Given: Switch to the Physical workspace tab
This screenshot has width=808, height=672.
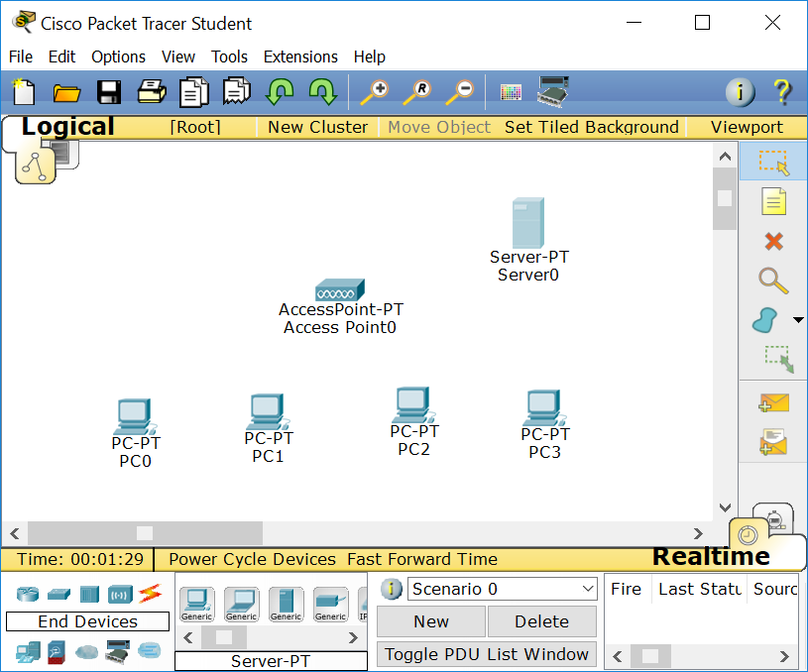Looking at the screenshot, I should tap(64, 154).
